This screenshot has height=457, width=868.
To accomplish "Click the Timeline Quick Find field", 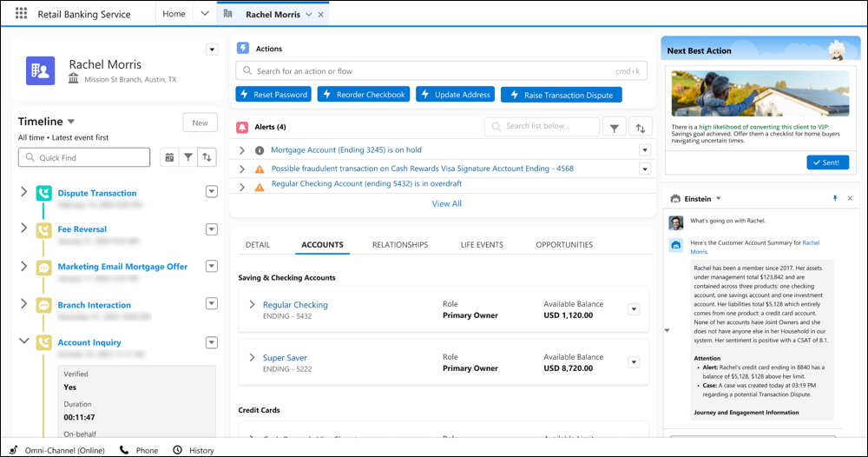I will tap(84, 157).
